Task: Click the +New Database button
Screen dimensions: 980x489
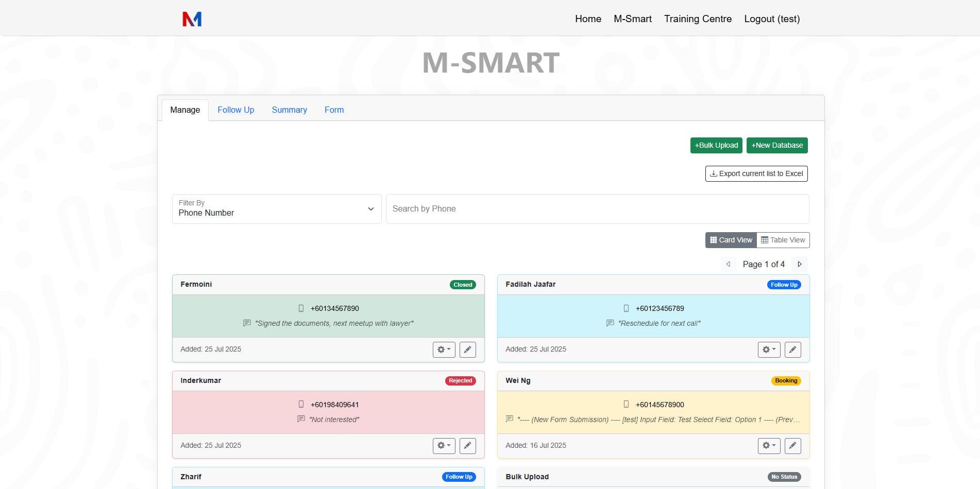Action: click(776, 145)
